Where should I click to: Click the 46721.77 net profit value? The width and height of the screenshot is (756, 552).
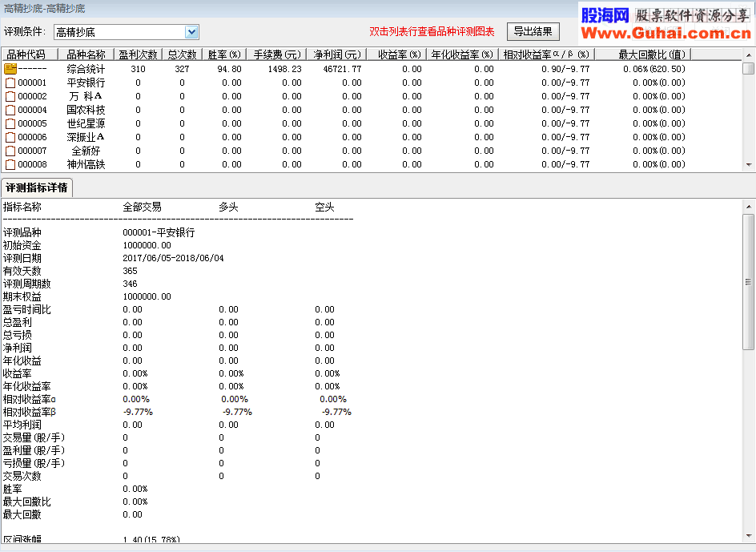tap(342, 69)
